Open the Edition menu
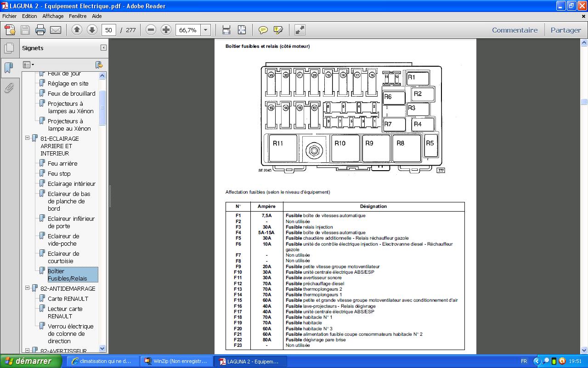Screen dimensions: 588x368 click(x=30, y=16)
